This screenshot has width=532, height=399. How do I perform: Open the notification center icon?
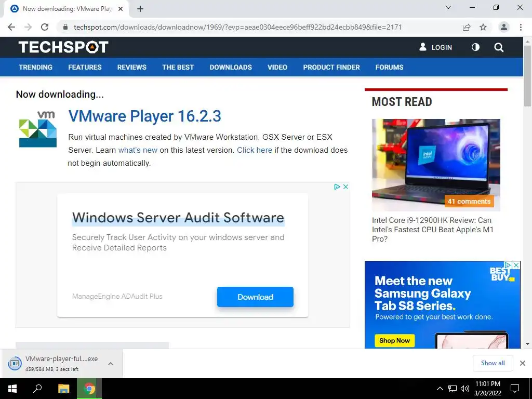click(x=515, y=389)
